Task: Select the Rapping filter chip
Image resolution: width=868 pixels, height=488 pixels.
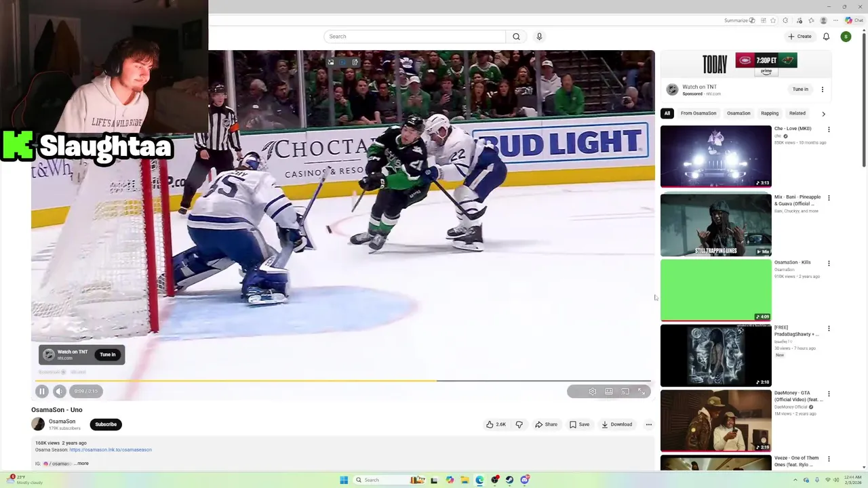Action: click(770, 113)
